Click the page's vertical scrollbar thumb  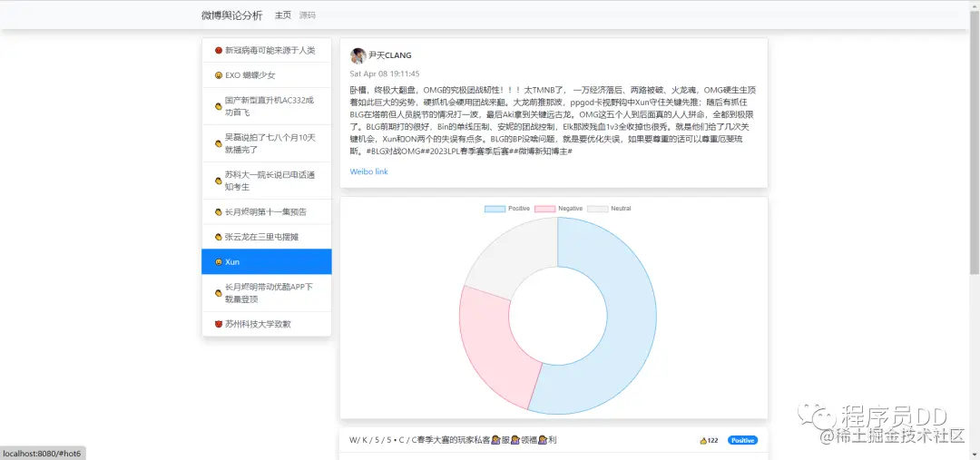[x=975, y=141]
